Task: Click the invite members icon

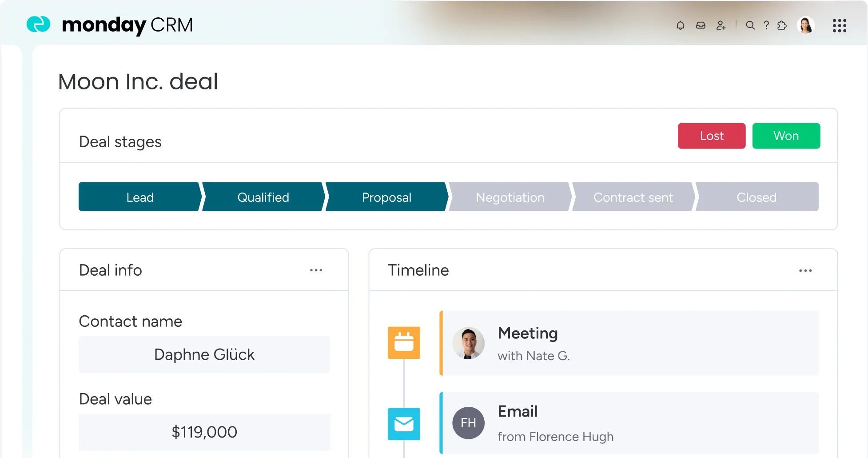Action: [721, 25]
